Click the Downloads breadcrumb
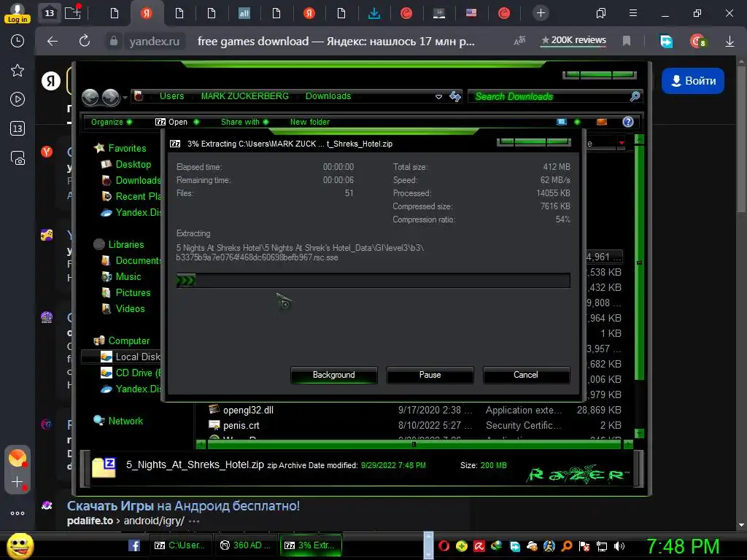Viewport: 747px width, 560px height. [328, 96]
